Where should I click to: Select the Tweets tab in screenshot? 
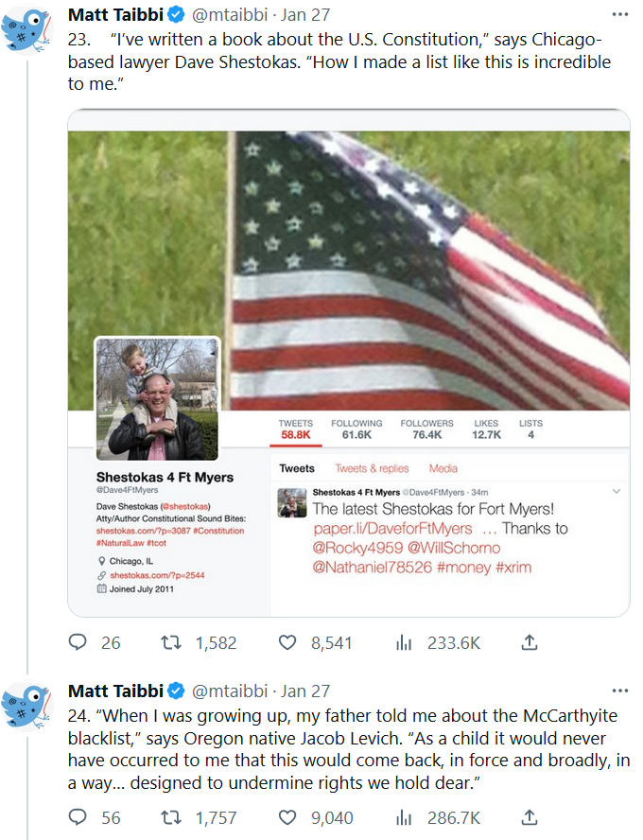297,468
